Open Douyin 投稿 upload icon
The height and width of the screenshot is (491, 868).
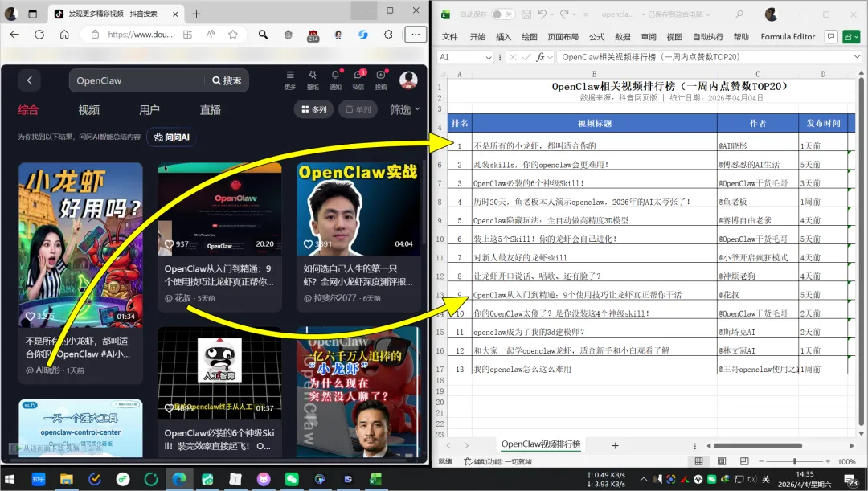coord(381,80)
